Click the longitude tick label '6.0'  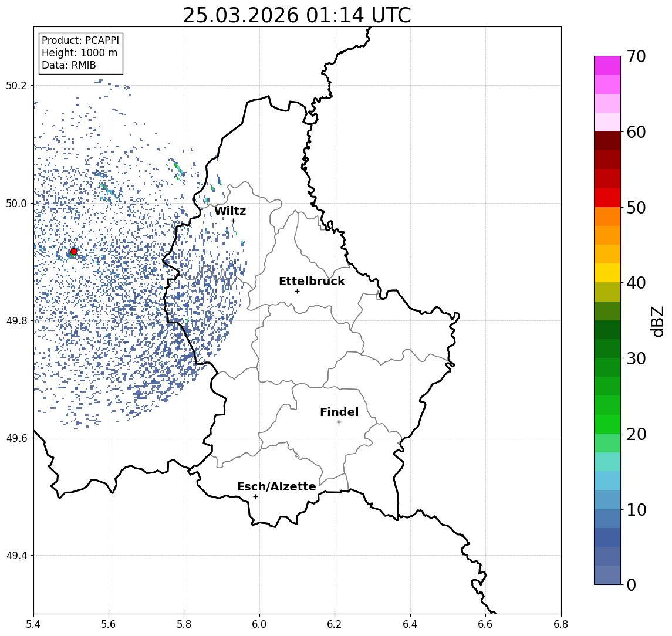pyautogui.click(x=259, y=624)
